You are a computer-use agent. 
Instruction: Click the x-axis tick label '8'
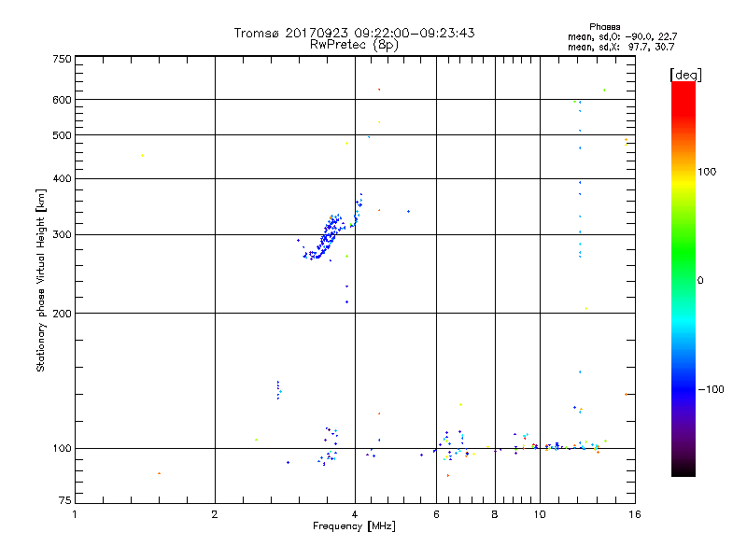(x=495, y=514)
